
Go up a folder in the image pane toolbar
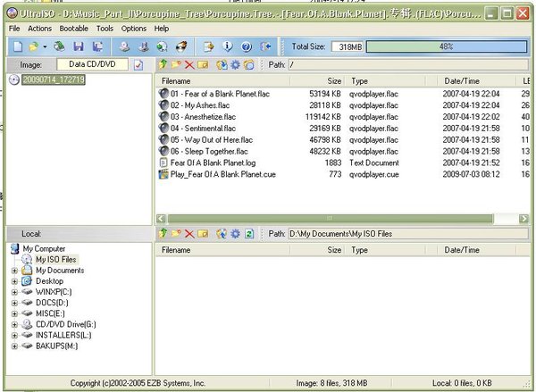click(163, 65)
